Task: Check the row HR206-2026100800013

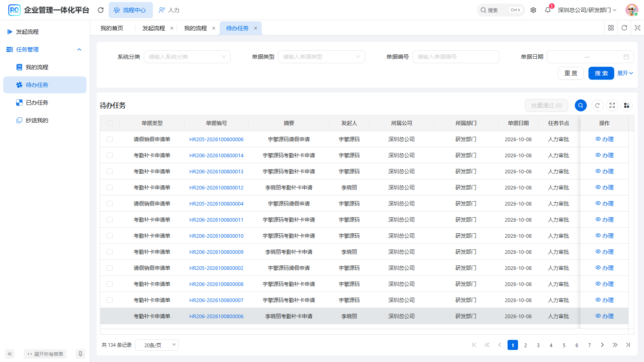Action: (x=109, y=171)
